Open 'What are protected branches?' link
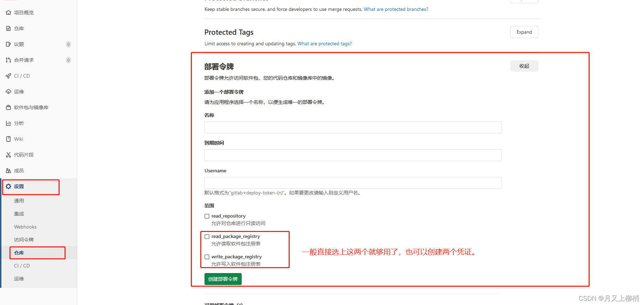The height and width of the screenshot is (305, 644). pyautogui.click(x=396, y=9)
